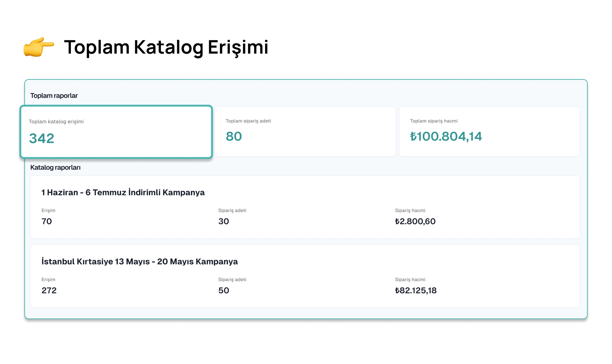Select the total catalog access value 342

[42, 138]
